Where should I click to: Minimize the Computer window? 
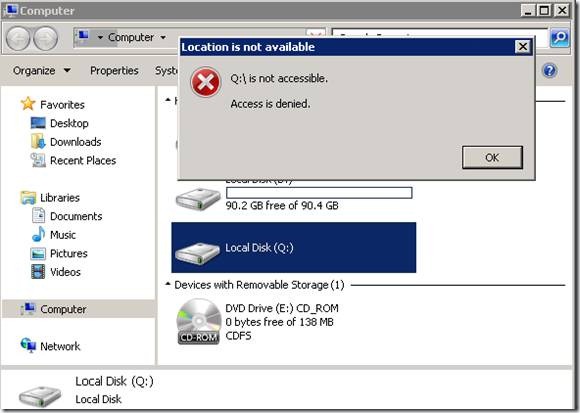coord(528,10)
